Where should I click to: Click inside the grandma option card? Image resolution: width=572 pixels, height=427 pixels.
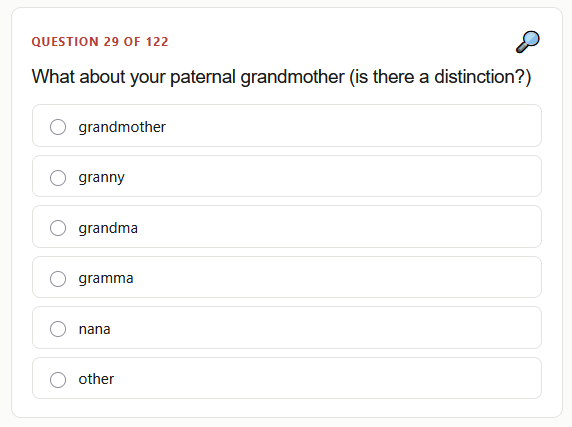coord(287,226)
